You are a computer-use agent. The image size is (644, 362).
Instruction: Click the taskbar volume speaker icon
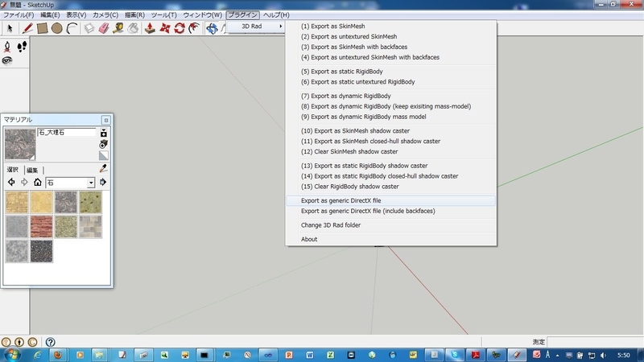tap(603, 356)
